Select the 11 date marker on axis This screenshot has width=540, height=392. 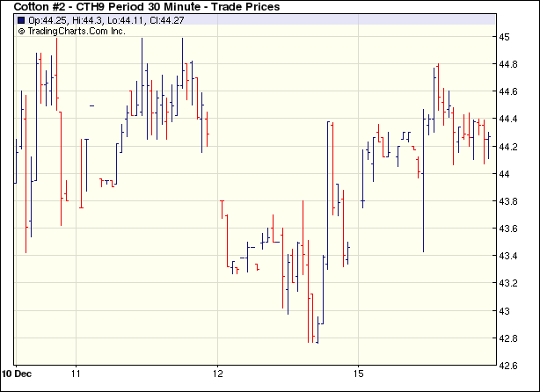pos(77,373)
